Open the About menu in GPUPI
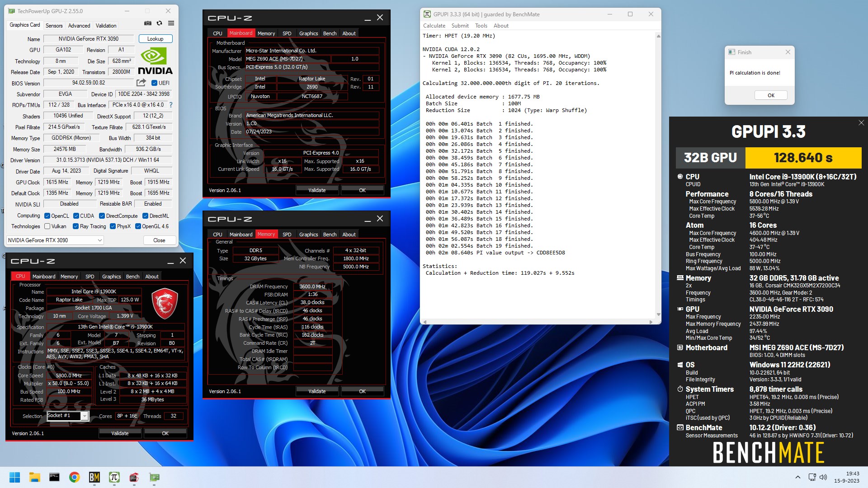Screen dimensions: 868x488 tap(501, 26)
